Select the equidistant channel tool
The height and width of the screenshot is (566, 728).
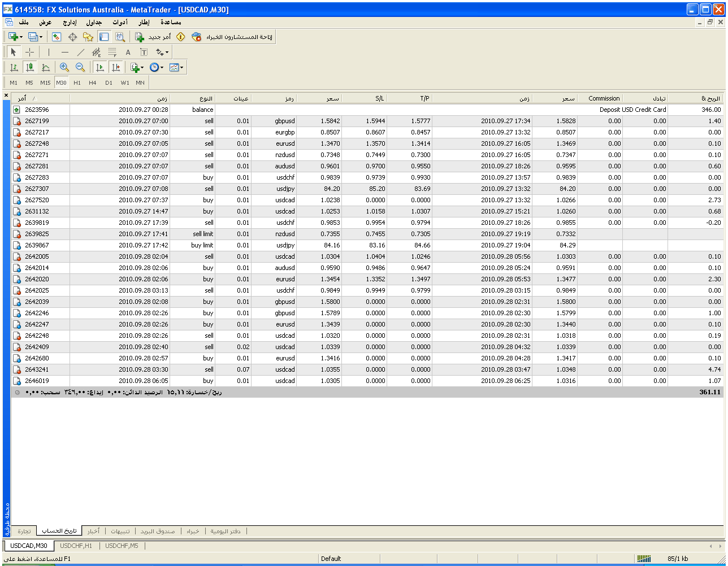point(96,52)
